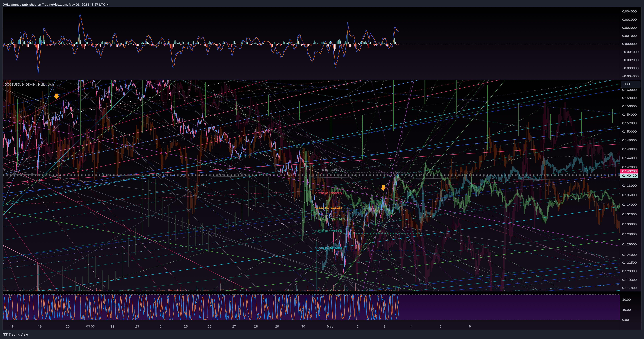
Task: Click the DHLawrence published on TradingView.com header
Action: (x=56, y=5)
